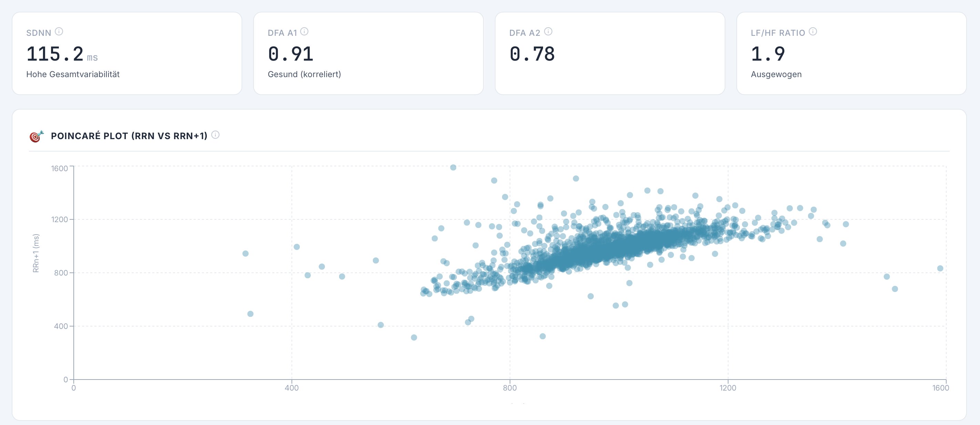Select the rightmost data point in the scatter plot

point(940,268)
